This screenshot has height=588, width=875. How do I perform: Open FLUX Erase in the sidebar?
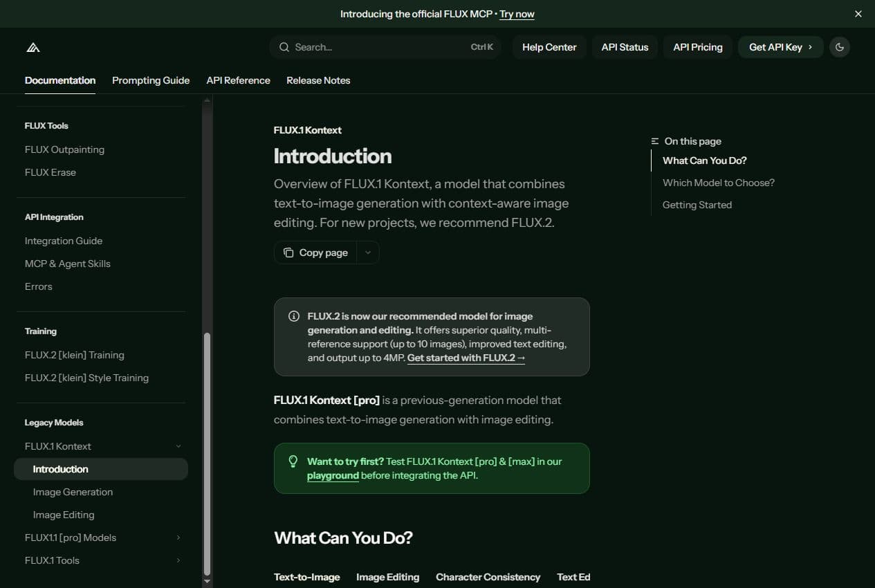(x=50, y=172)
